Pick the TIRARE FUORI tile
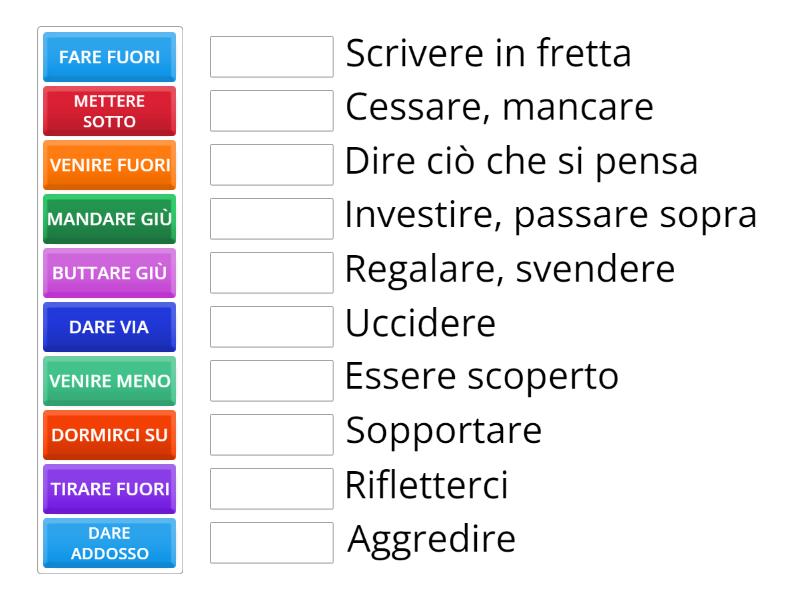This screenshot has height=600, width=800. pyautogui.click(x=110, y=489)
